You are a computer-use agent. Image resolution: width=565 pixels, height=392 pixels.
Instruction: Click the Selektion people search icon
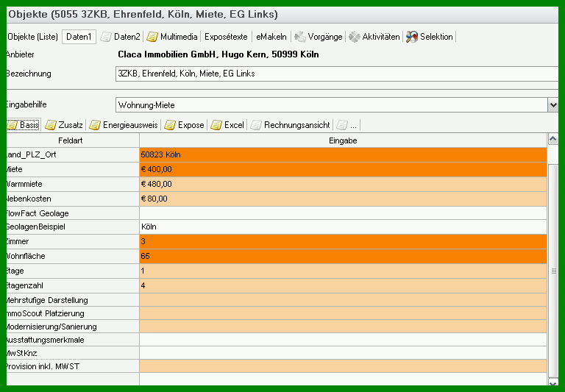412,37
